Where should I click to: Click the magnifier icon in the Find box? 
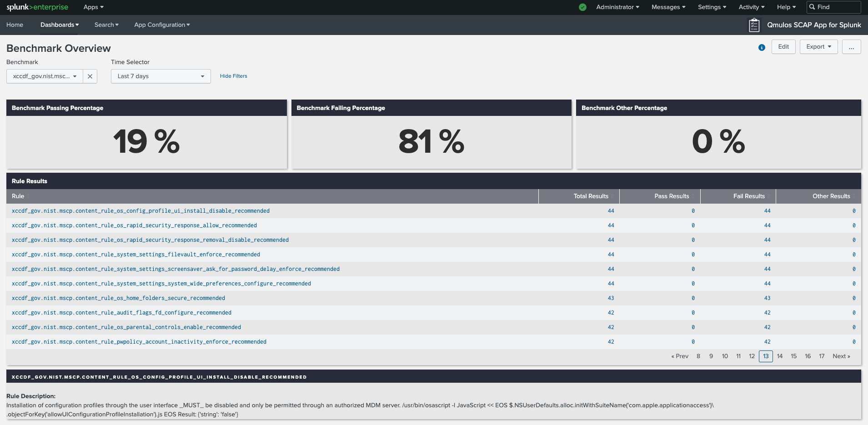tap(812, 7)
